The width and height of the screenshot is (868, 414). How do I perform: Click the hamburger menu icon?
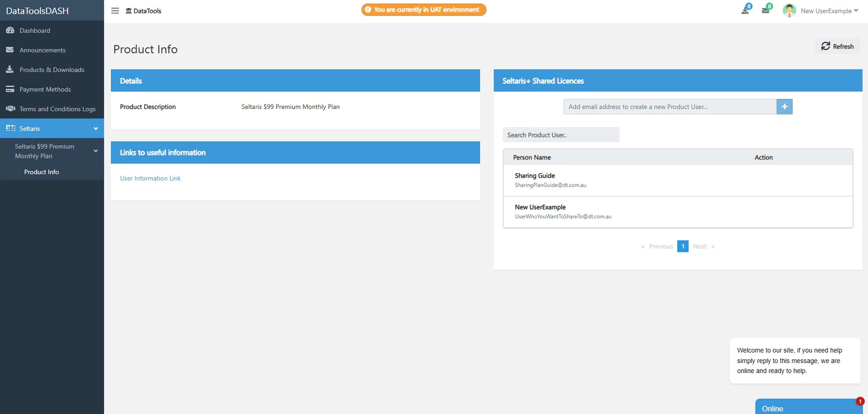tap(115, 11)
